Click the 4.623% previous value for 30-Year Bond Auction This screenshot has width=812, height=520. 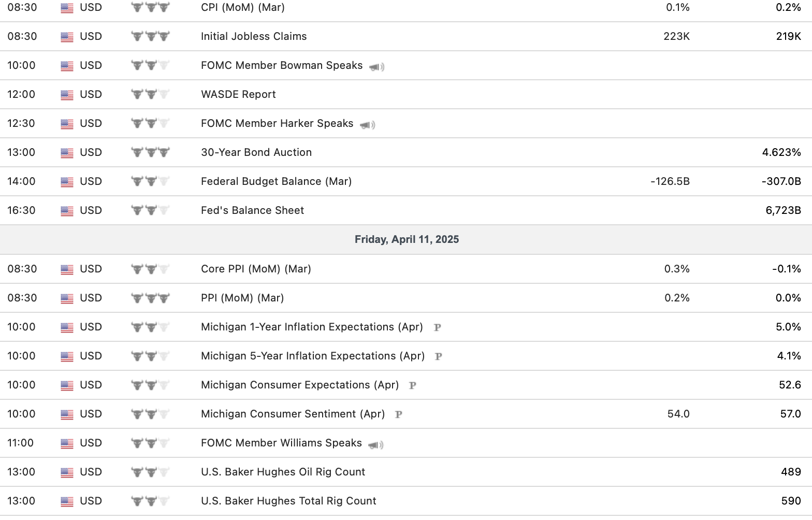(x=781, y=152)
